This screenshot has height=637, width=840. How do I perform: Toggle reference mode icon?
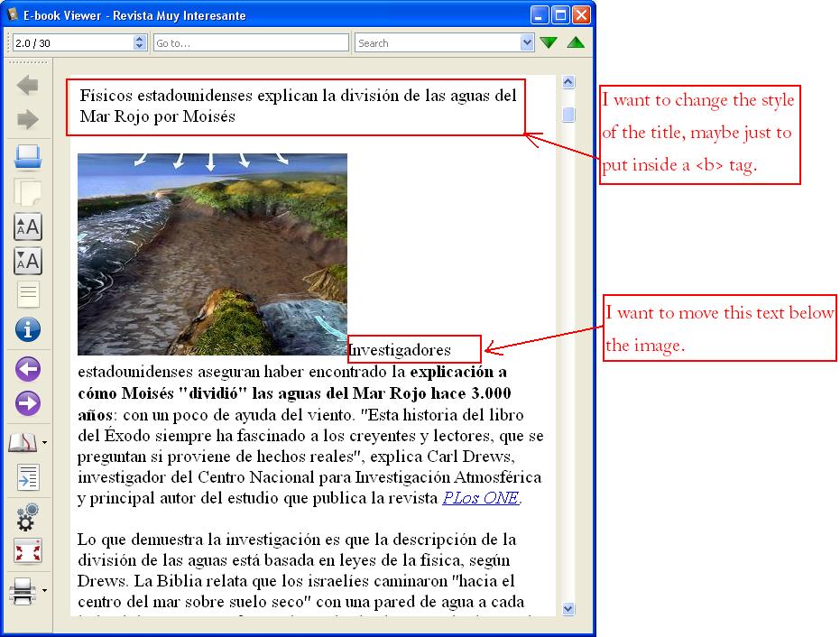28,476
